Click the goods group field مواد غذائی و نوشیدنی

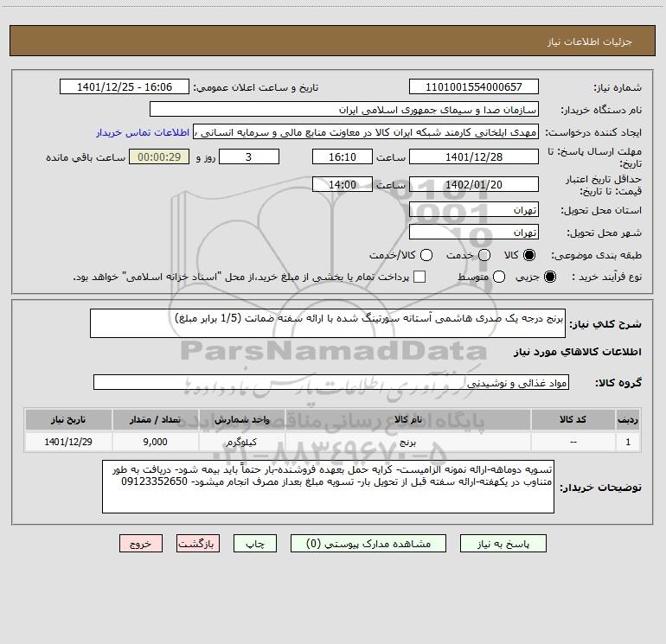331,382
